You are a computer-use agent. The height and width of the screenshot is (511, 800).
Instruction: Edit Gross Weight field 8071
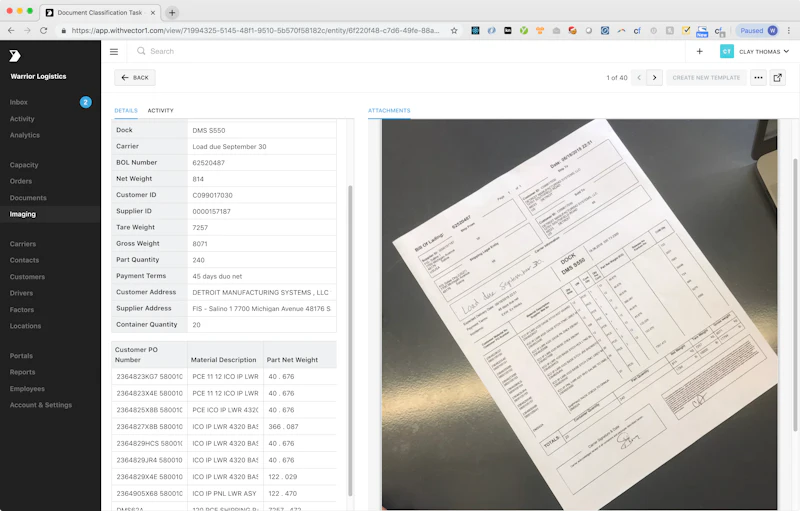(262, 244)
